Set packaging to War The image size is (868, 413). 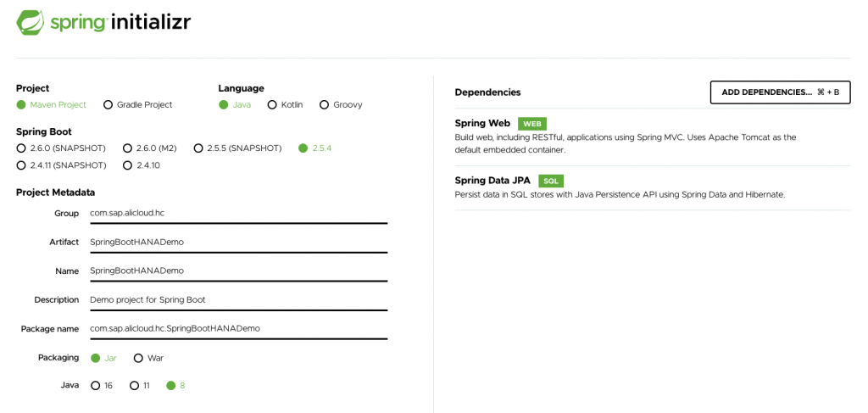coord(149,358)
